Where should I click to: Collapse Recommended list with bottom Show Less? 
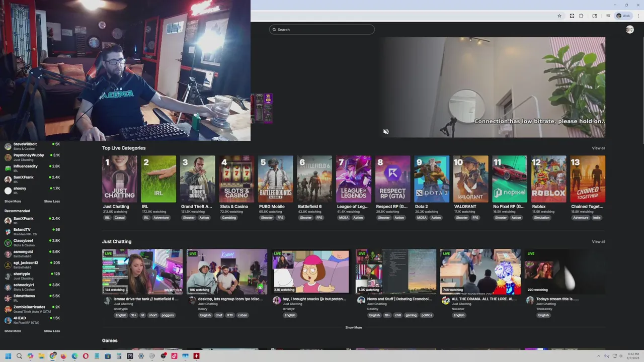tap(52, 331)
